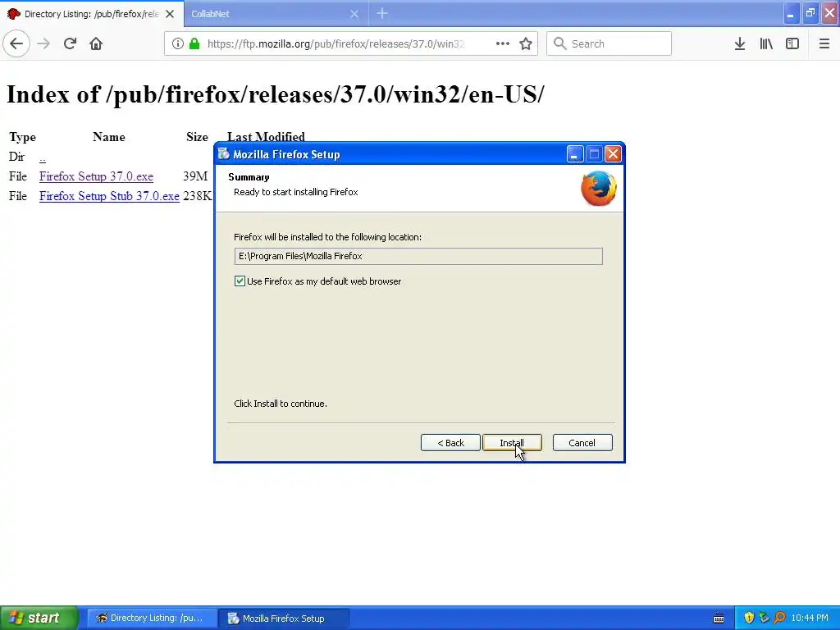
Task: Click the green secure padlock icon
Action: [x=194, y=43]
